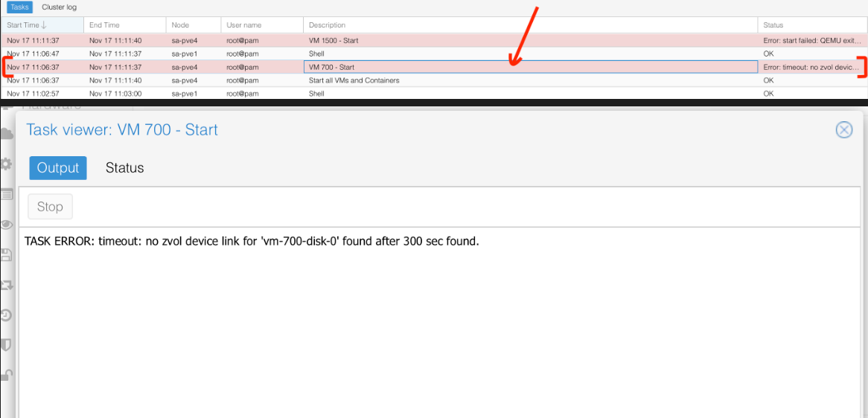Open the gear icon in the left sidebar
The image size is (868, 418).
(x=7, y=164)
